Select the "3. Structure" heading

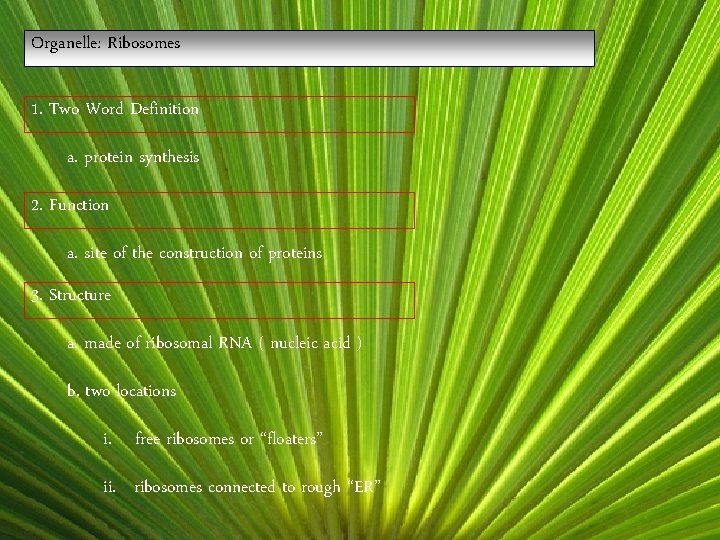coord(219,300)
